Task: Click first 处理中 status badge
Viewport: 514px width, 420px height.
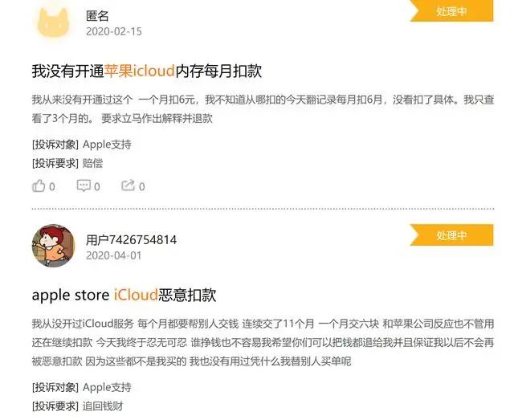Action: pyautogui.click(x=451, y=10)
